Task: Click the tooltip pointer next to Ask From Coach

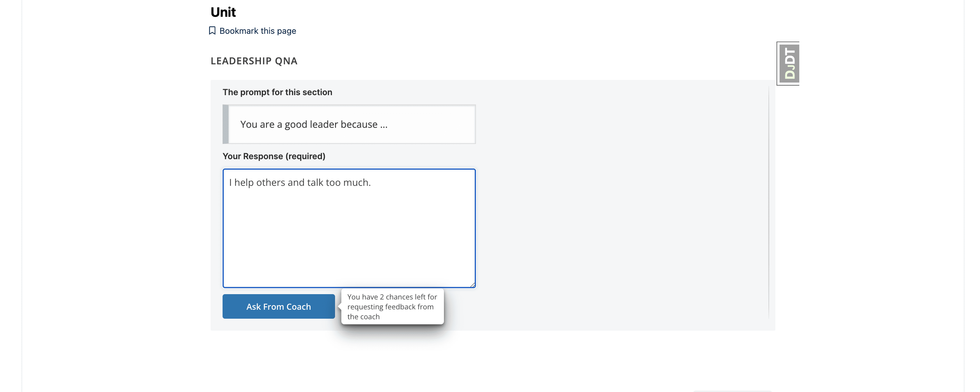Action: (339, 306)
